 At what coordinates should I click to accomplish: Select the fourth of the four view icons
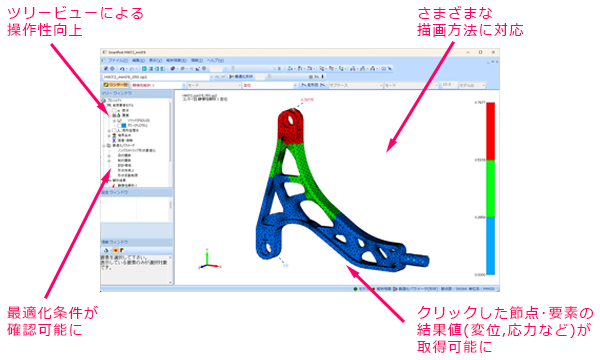[x=163, y=69]
